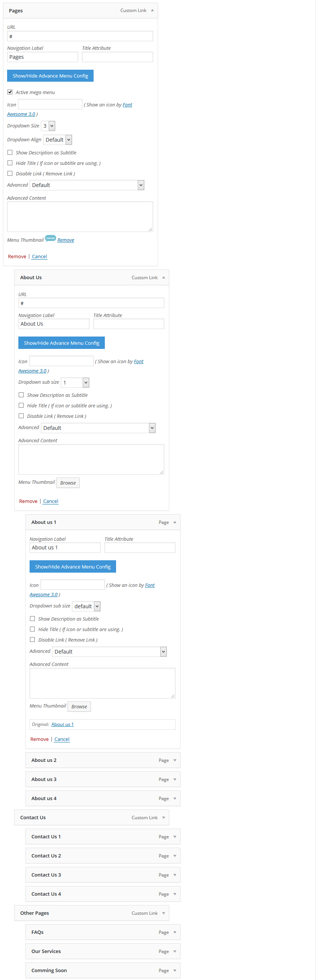
Task: Expand the About us 2 page item
Action: pyautogui.click(x=174, y=760)
